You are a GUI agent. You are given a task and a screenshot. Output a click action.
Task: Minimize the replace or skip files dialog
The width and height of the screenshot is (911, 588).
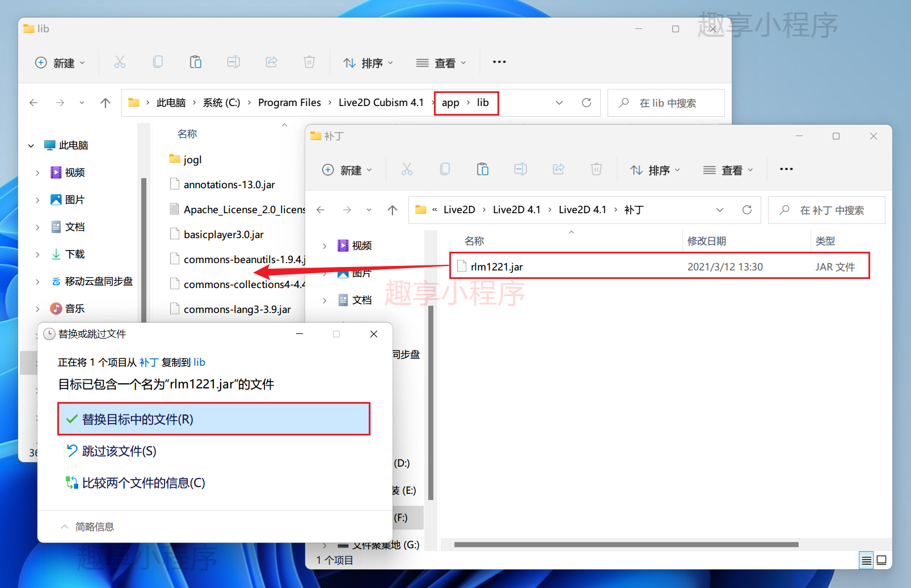(300, 334)
